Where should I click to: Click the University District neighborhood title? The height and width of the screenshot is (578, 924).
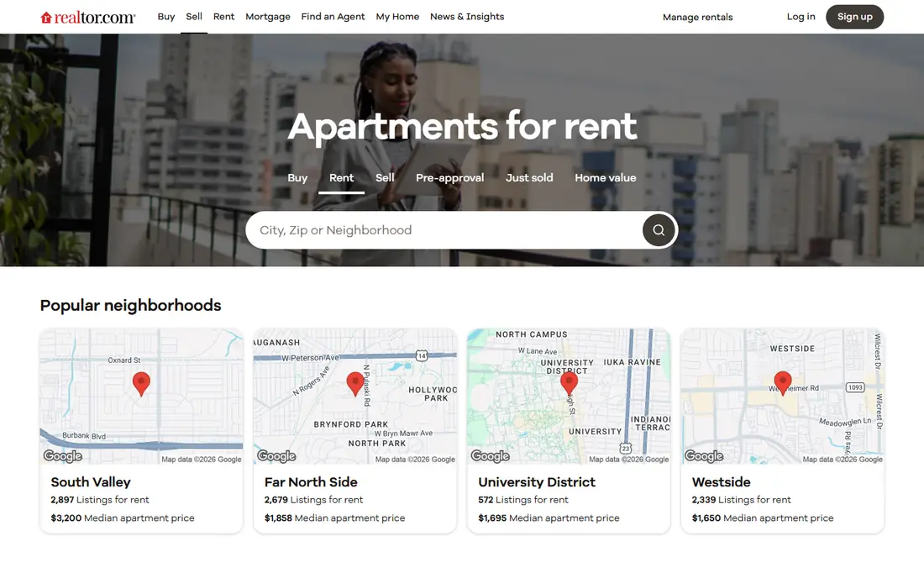click(537, 482)
